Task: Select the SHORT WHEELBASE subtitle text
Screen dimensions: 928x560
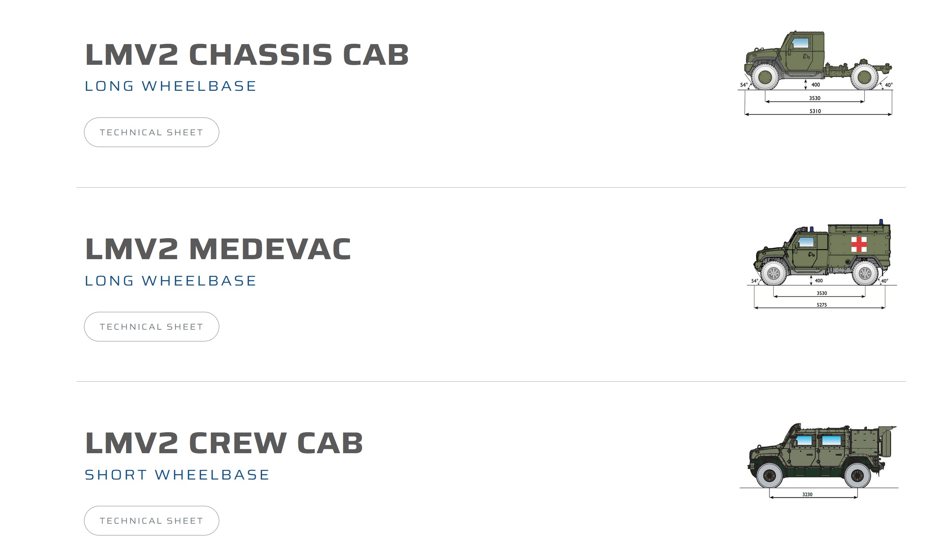Action: 177,475
